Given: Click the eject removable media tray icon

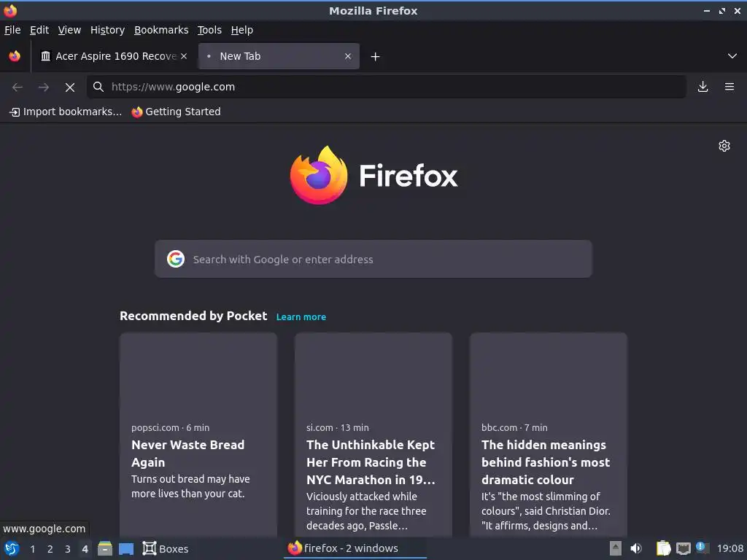Looking at the screenshot, I should (x=616, y=548).
